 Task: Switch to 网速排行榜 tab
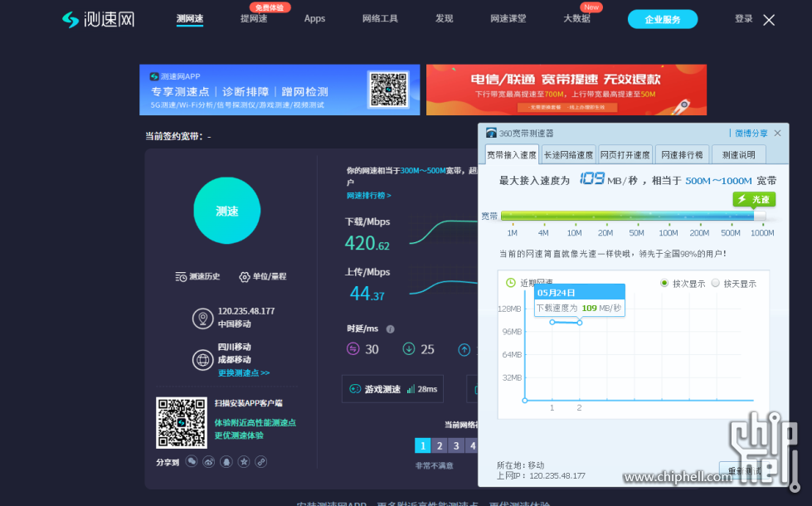click(682, 155)
